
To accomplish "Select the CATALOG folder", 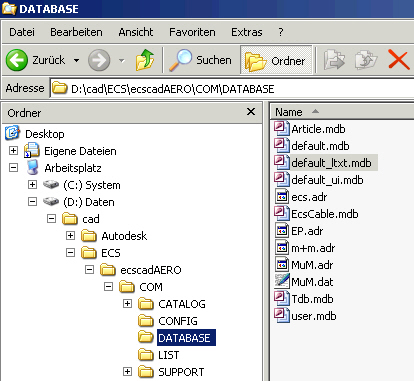I will [x=172, y=304].
